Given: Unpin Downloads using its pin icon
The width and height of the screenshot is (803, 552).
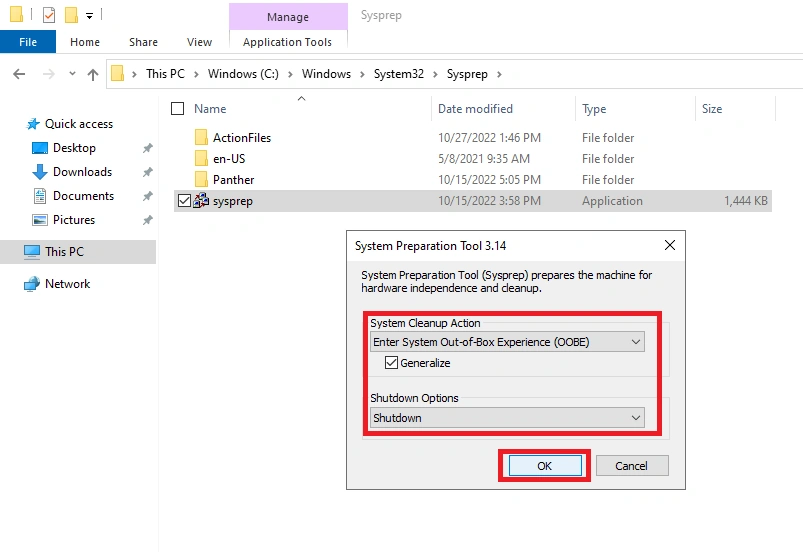Looking at the screenshot, I should (147, 172).
